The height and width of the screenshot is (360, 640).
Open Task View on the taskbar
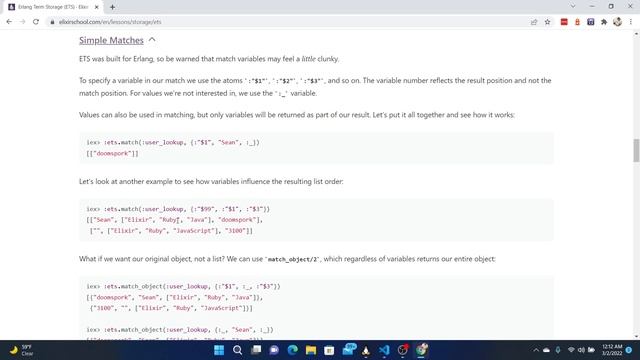click(x=256, y=350)
